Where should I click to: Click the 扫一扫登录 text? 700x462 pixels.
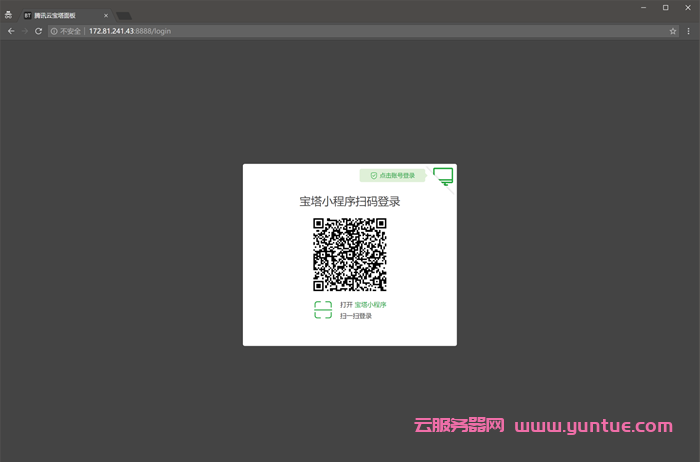[x=356, y=316]
